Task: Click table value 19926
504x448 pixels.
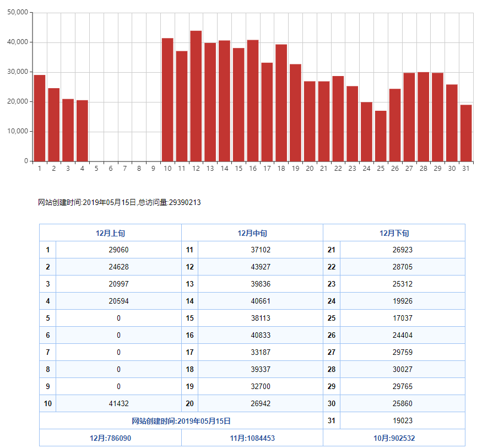Action: (x=403, y=301)
